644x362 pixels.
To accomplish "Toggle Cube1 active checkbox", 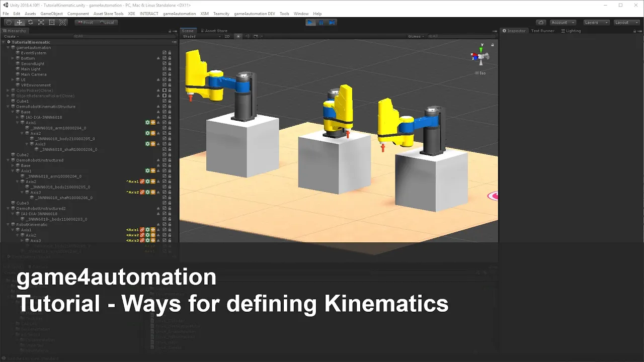I will coord(164,101).
